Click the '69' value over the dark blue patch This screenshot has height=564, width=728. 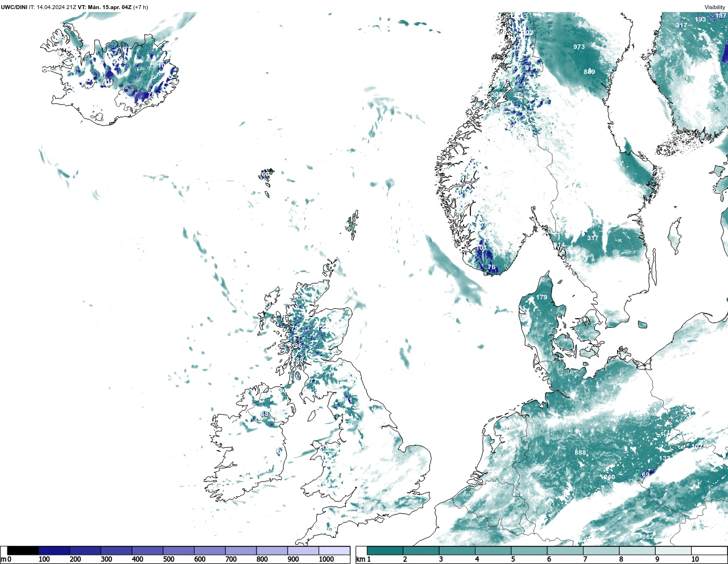coord(646,475)
